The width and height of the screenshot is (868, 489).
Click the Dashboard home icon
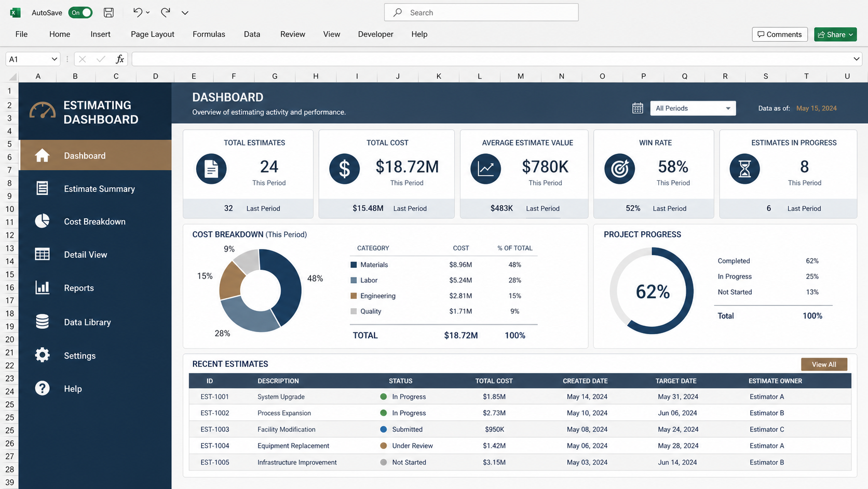click(42, 155)
